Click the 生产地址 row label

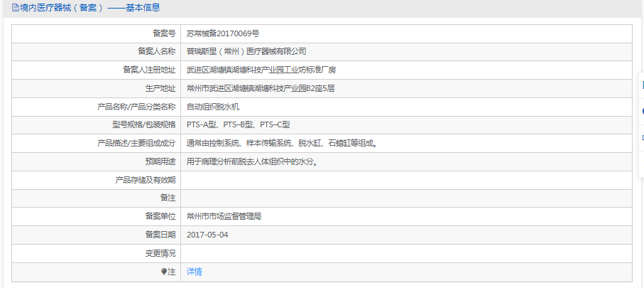(160, 88)
